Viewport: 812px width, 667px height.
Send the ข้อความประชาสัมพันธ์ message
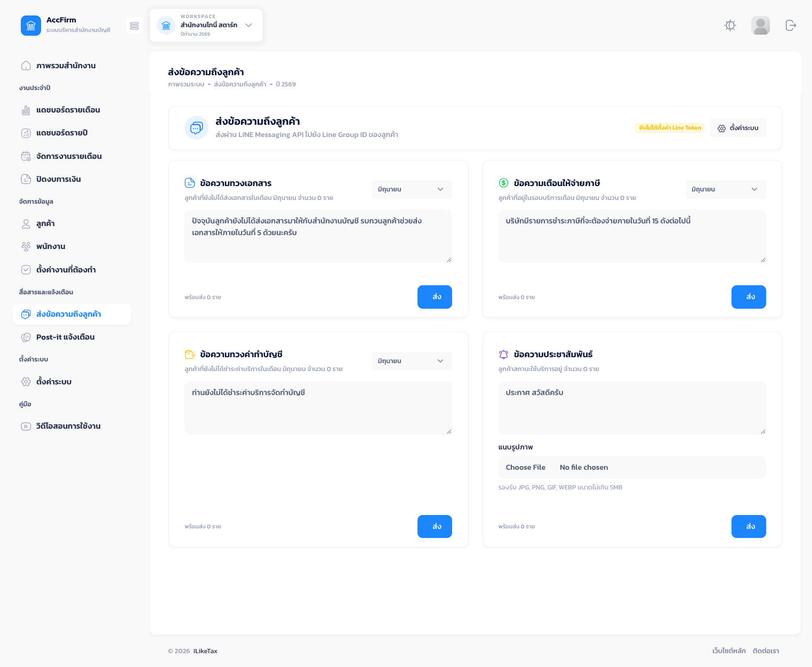(x=749, y=526)
